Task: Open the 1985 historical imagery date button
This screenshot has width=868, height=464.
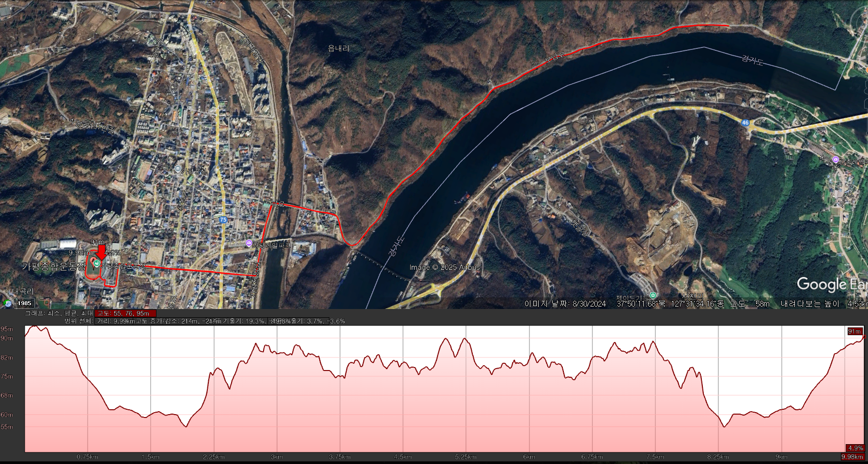Action: (x=25, y=303)
